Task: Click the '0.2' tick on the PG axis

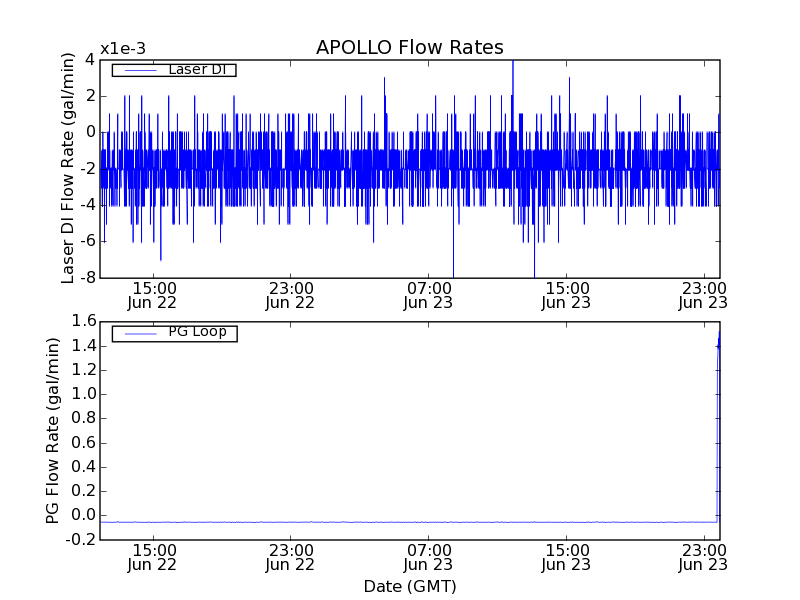Action: pos(83,491)
